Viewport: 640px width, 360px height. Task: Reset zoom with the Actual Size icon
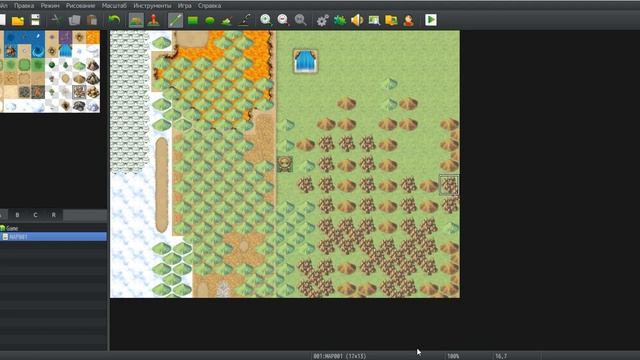300,20
